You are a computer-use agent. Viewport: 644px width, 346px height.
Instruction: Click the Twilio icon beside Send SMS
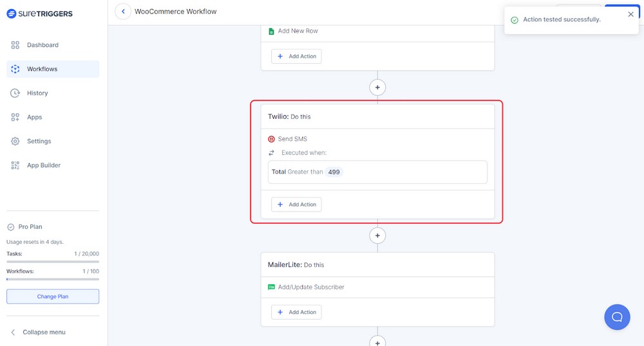pos(271,139)
